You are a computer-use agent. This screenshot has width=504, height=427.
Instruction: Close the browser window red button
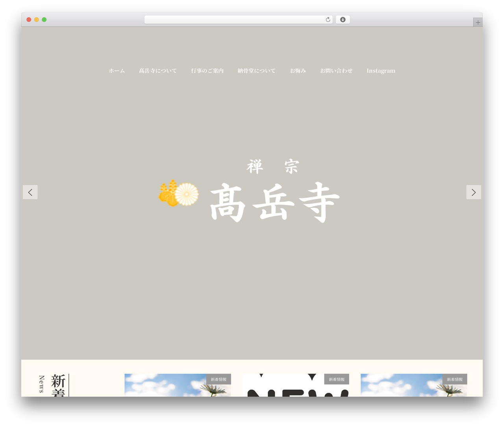pyautogui.click(x=29, y=20)
